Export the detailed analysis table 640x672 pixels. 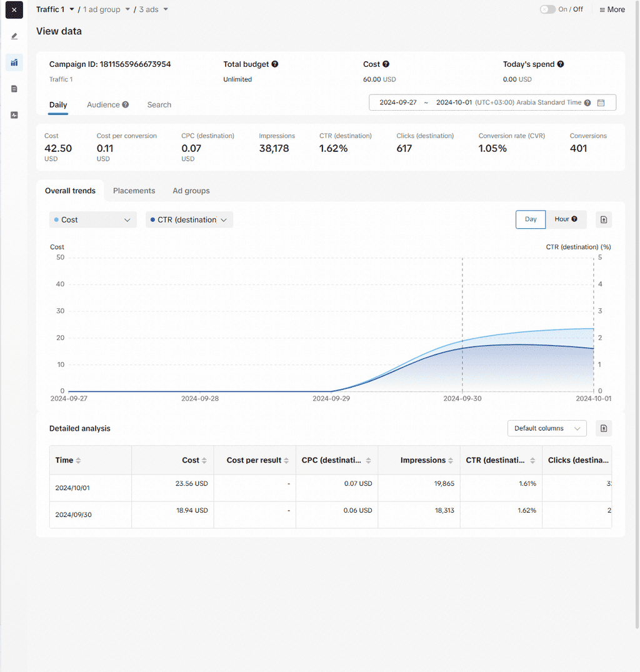(x=603, y=428)
